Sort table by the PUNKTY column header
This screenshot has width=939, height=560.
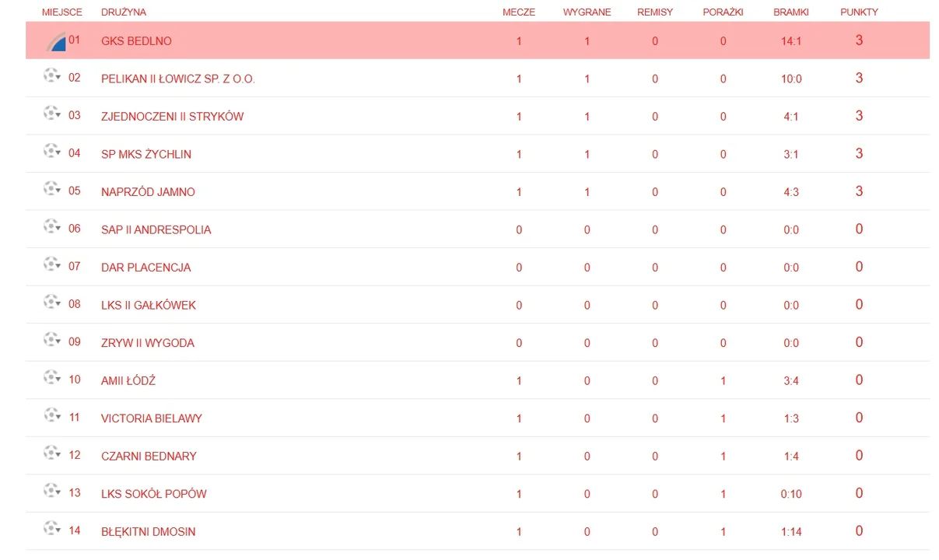click(859, 12)
